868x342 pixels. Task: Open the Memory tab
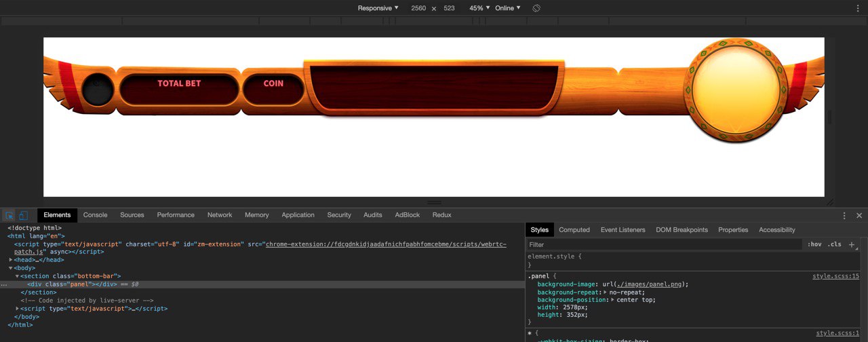(x=257, y=215)
